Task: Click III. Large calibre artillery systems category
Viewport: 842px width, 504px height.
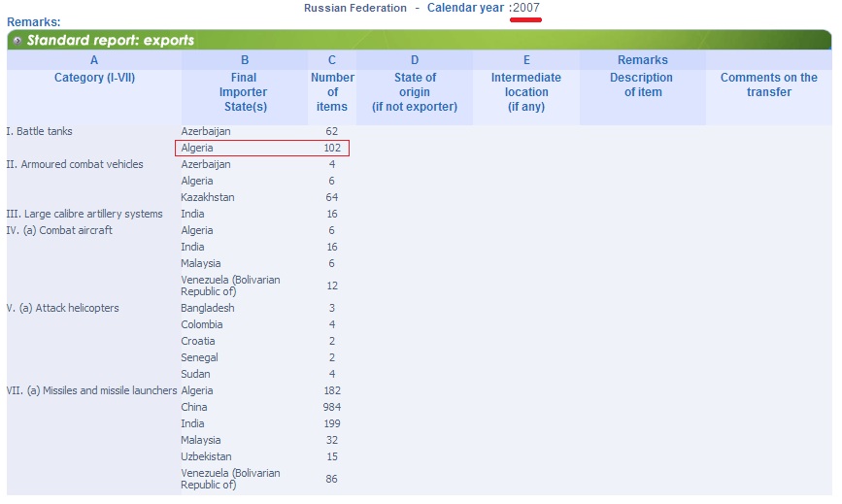Action: point(84,214)
